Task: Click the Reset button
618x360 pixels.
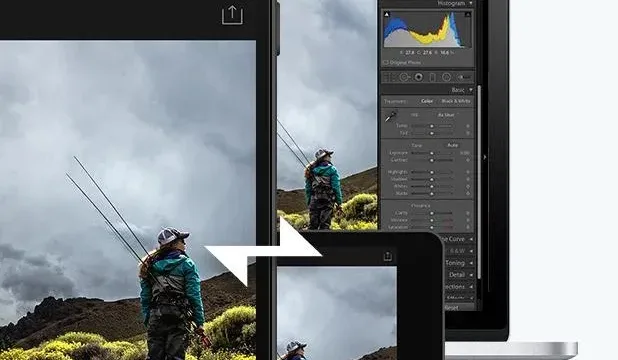Action: tap(452, 307)
